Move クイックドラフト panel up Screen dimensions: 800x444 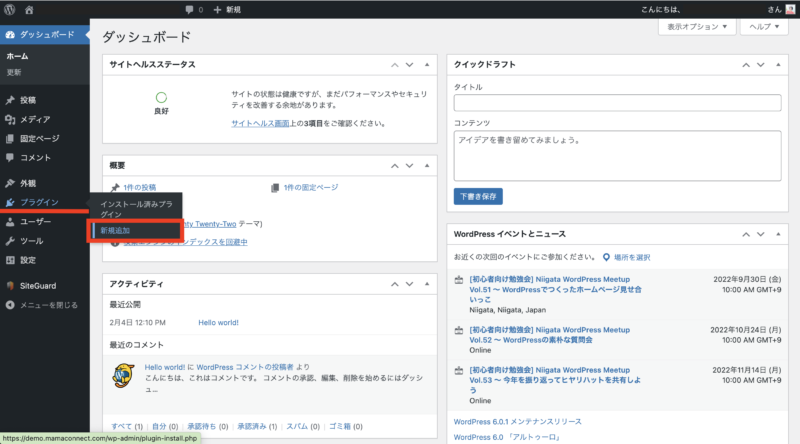(x=746, y=65)
